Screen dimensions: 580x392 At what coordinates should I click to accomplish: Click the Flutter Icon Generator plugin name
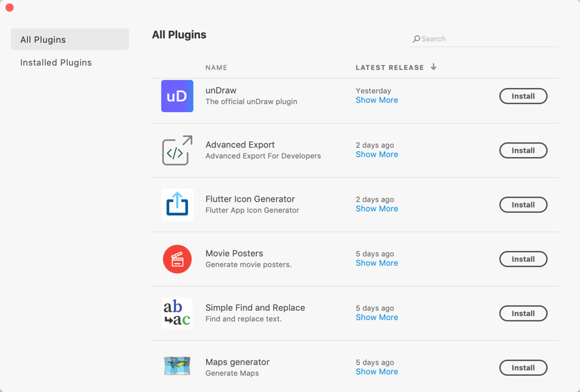click(x=250, y=199)
